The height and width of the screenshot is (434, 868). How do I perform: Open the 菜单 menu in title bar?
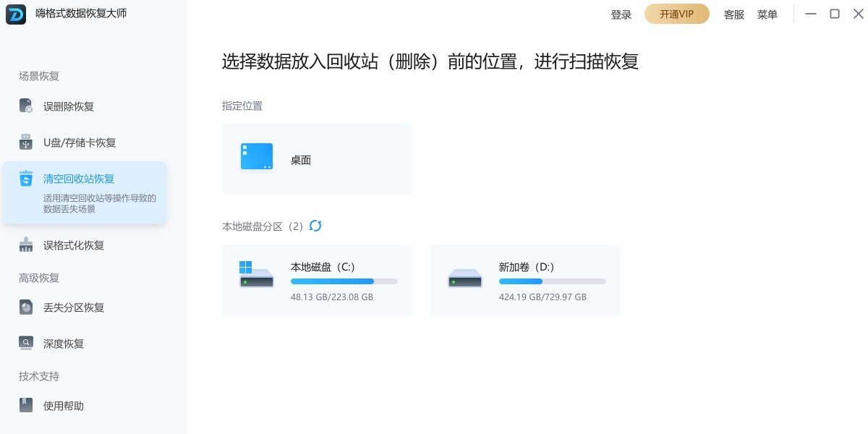point(767,14)
